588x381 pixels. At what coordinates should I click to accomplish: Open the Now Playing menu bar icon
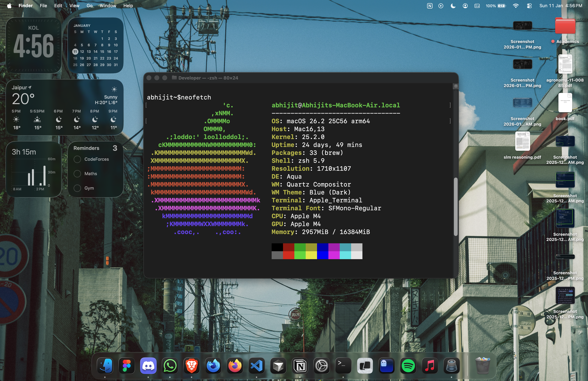[441, 6]
